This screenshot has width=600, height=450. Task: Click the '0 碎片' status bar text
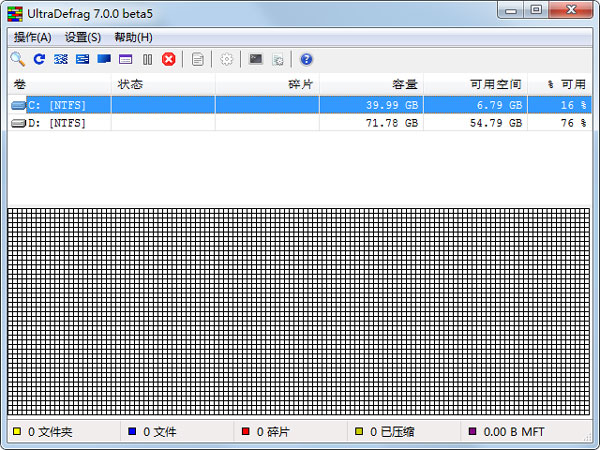(273, 432)
